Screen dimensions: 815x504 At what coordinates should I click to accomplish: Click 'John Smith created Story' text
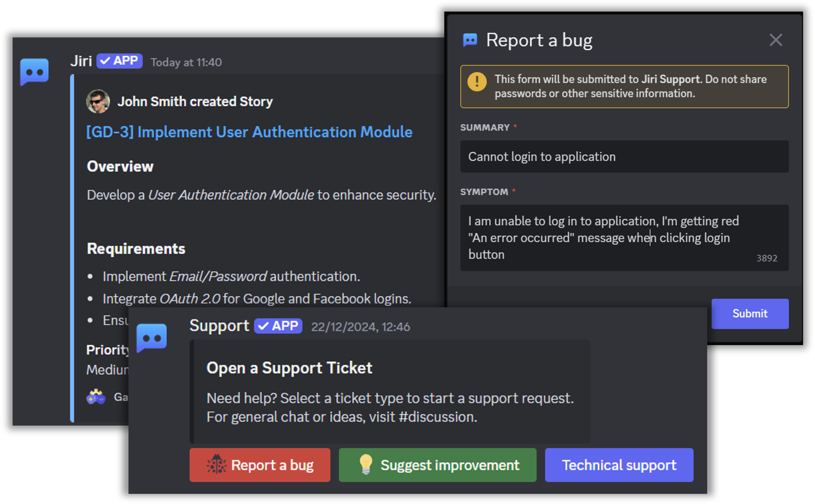pos(195,101)
